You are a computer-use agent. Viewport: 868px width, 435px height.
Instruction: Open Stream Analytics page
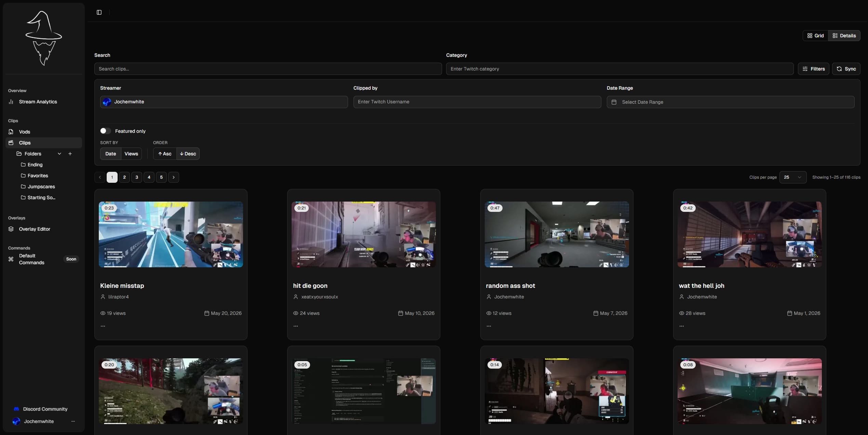click(44, 102)
